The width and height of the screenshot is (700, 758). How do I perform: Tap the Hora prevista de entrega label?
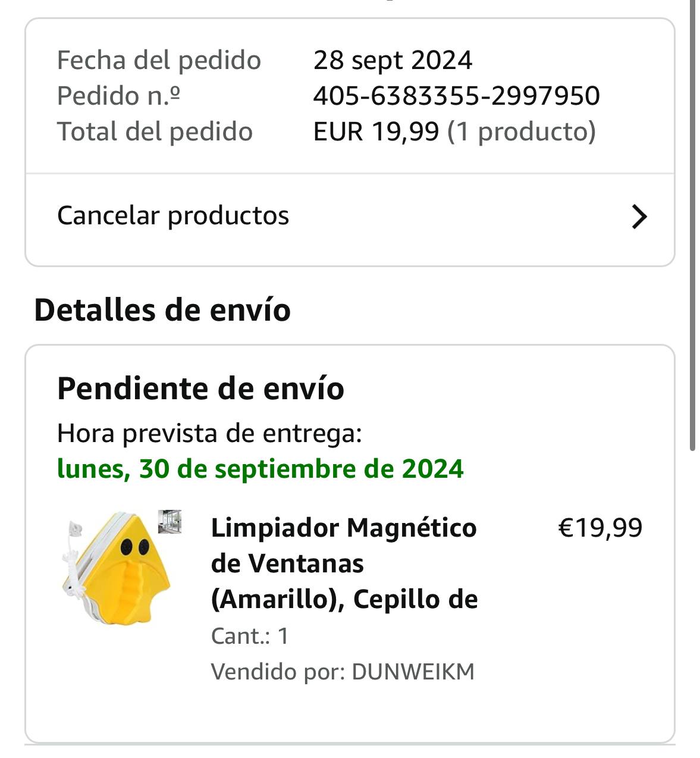pyautogui.click(x=209, y=434)
